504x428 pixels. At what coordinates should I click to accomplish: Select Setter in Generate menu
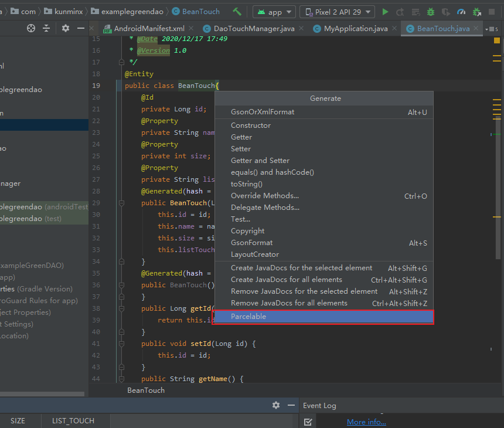[x=324, y=149]
